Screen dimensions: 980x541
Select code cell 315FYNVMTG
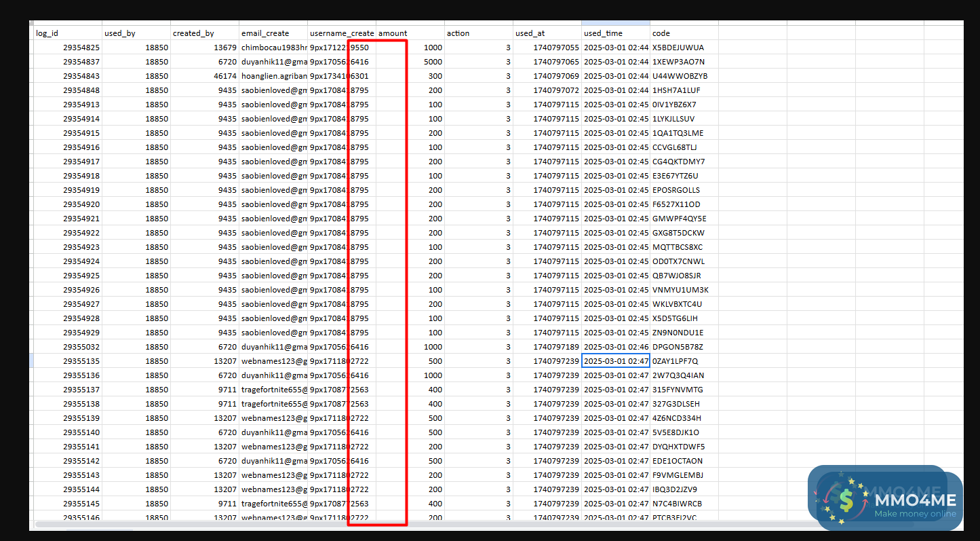click(684, 390)
